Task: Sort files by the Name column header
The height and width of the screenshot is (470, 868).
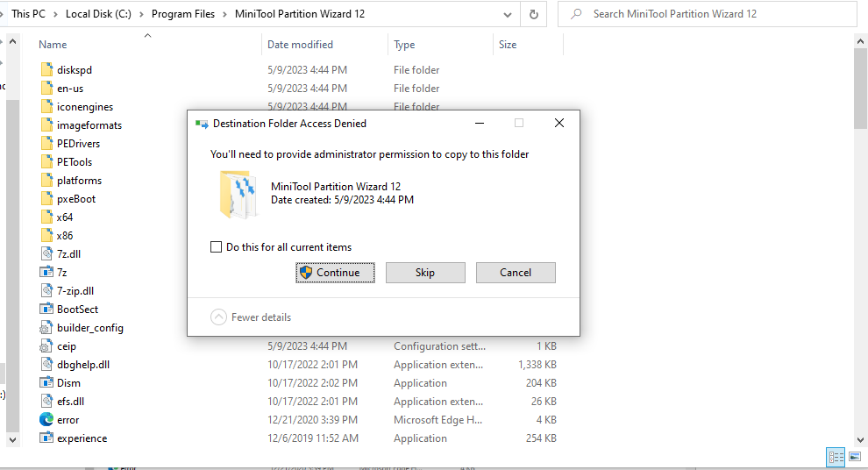Action: click(x=53, y=45)
